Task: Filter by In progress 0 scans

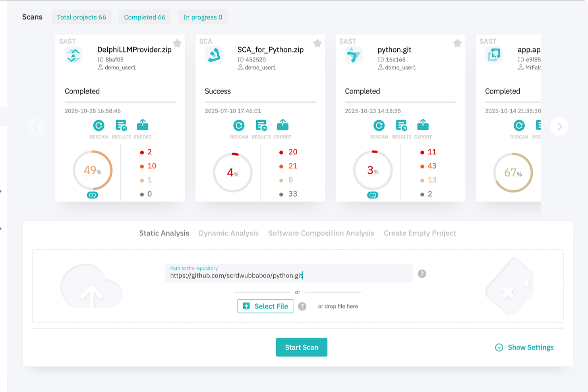Action: [203, 17]
